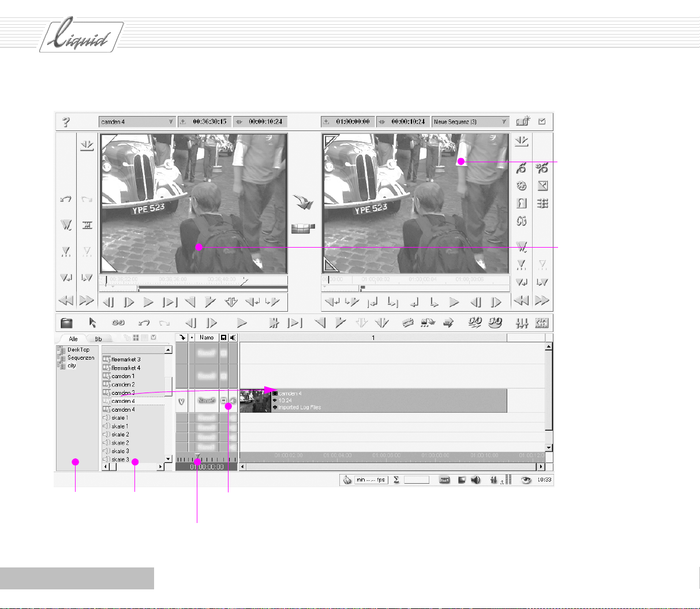Click rewind icon at bottom-left of source viewer
This screenshot has height=609, width=700.
pyautogui.click(x=66, y=301)
